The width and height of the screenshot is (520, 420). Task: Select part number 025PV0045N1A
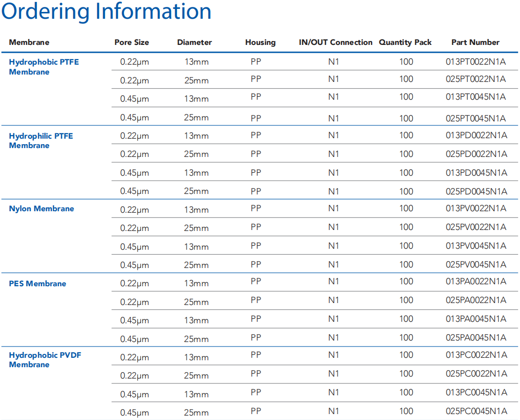pos(476,265)
